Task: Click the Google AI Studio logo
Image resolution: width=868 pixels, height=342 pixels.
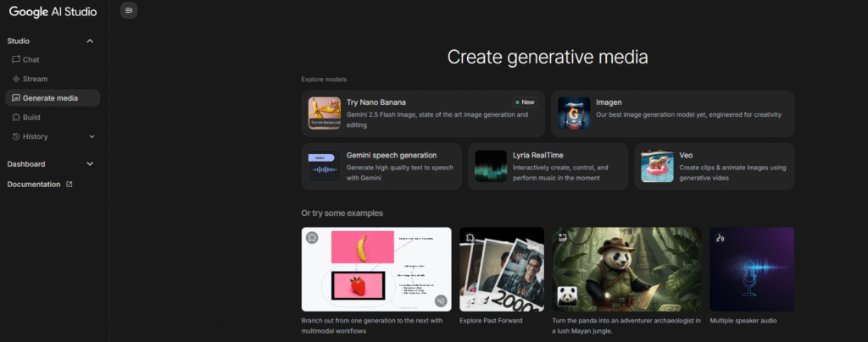Action: [x=53, y=12]
